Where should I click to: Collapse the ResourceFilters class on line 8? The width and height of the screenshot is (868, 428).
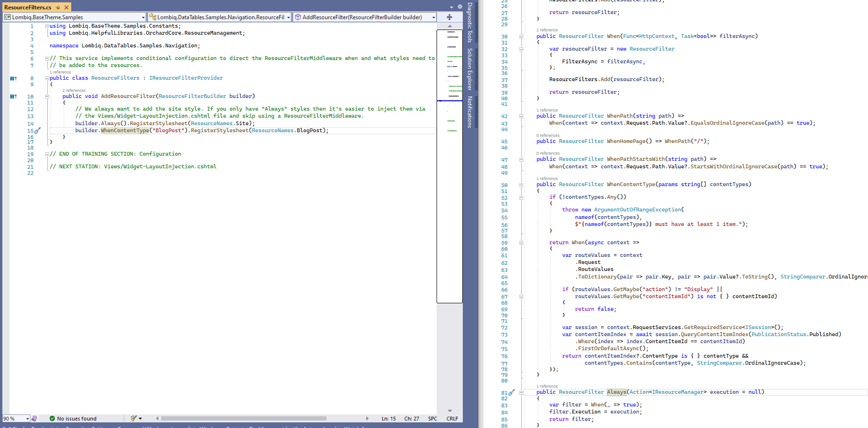(47, 78)
